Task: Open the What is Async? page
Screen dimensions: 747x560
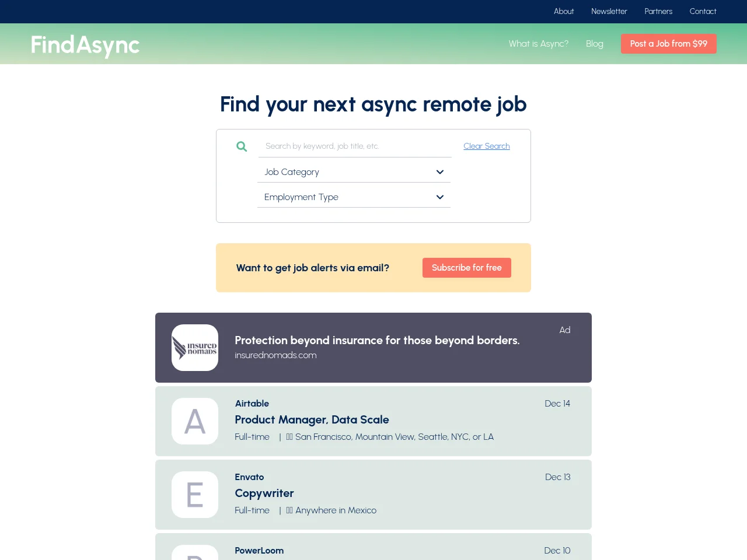Action: coord(539,44)
